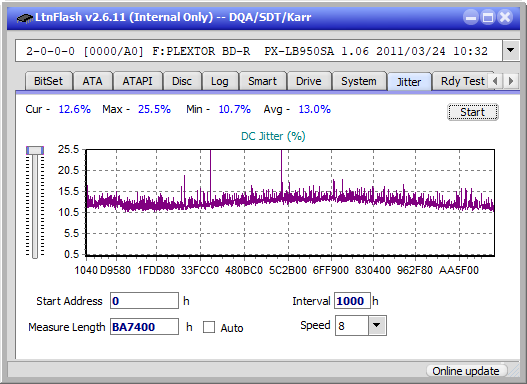This screenshot has height=384, width=527.
Task: Expand the drive selection dropdown
Action: 511,51
